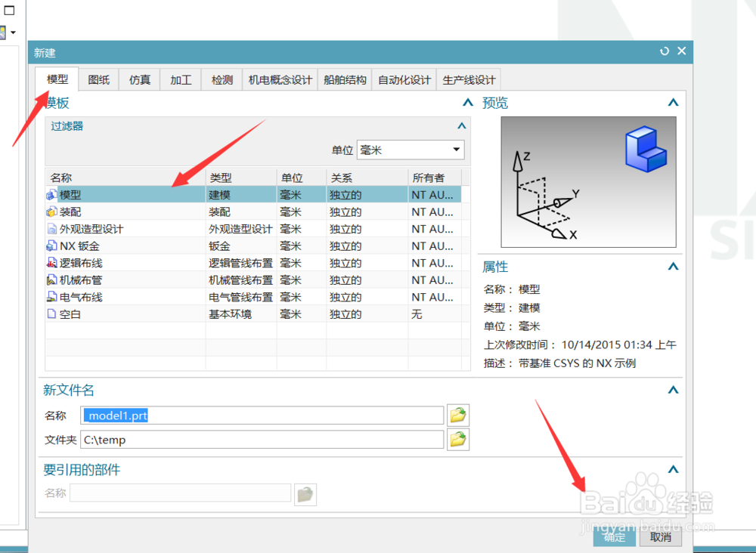
Task: Open the 船舶结构 tab
Action: pyautogui.click(x=345, y=79)
